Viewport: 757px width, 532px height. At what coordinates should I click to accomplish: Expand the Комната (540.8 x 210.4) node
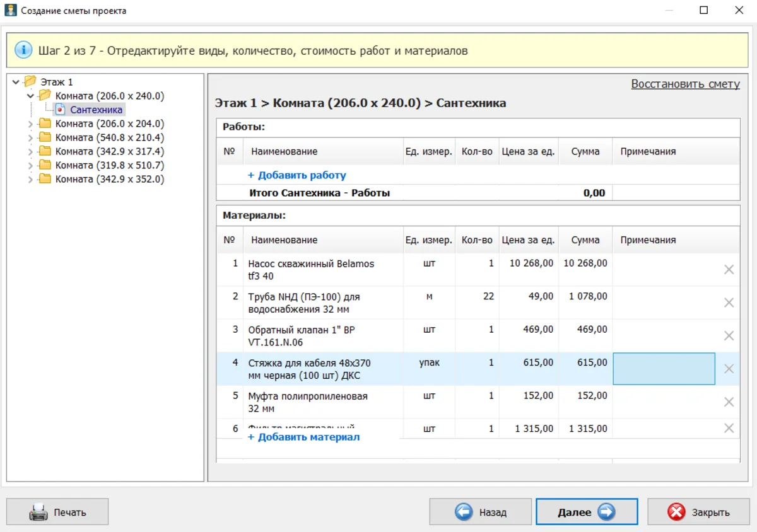pyautogui.click(x=30, y=137)
